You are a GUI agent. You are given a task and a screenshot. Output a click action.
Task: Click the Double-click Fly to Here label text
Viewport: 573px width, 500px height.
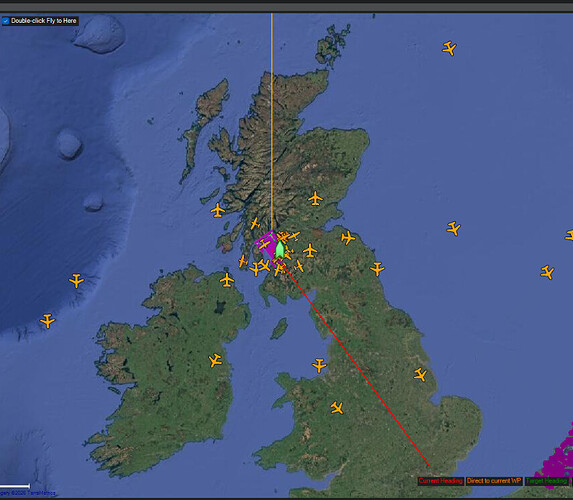coord(43,21)
